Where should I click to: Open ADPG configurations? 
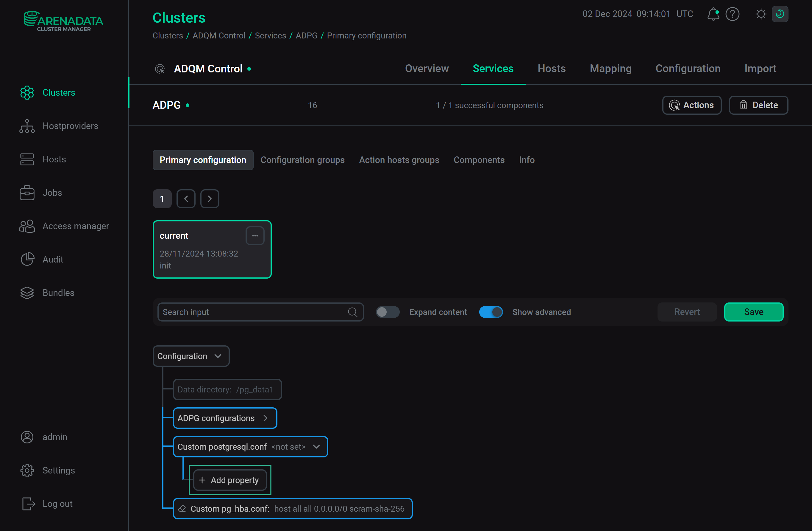click(224, 418)
